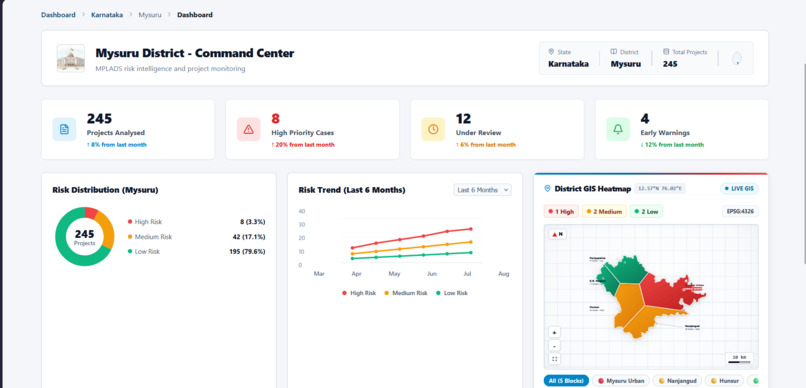Click the Risk Trend (Last 6 Months) title
Viewport: 806px width, 388px height.
(x=352, y=190)
